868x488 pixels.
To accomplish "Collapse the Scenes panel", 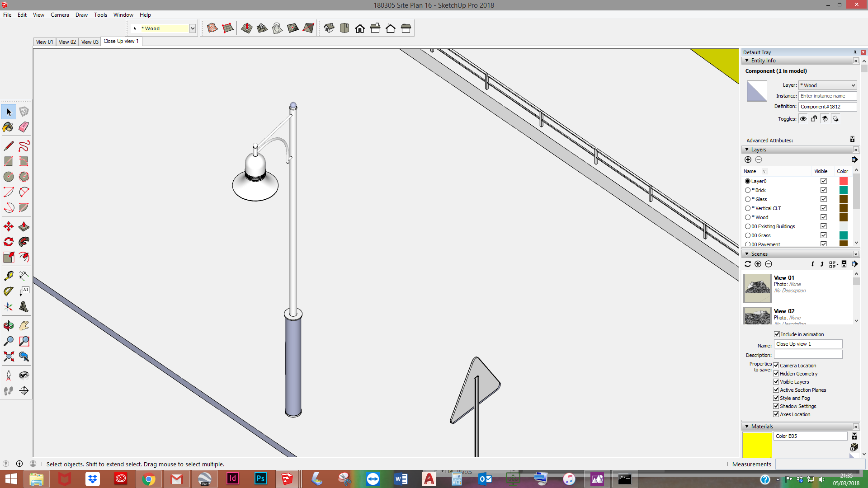I will click(747, 254).
